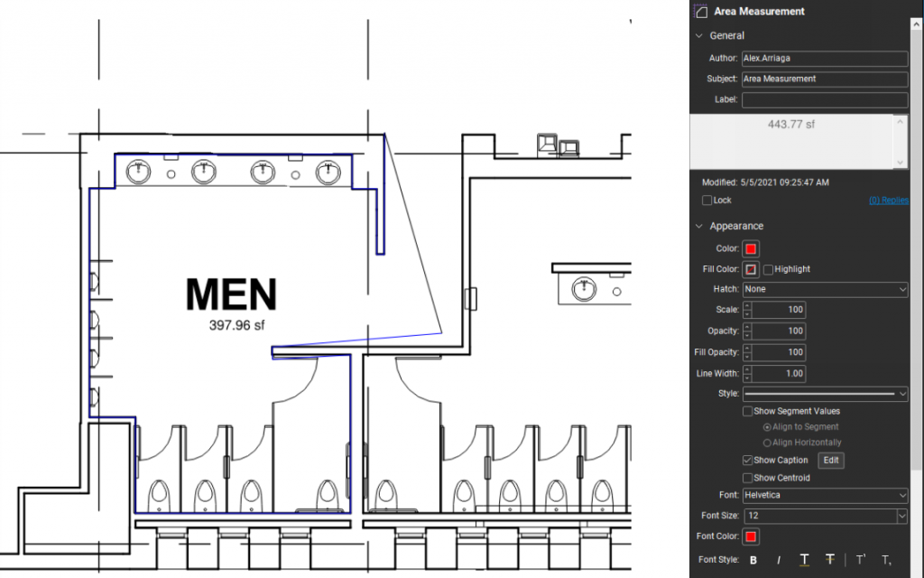This screenshot has height=578, width=924.
Task: Toggle the Highlight option for Fill Color
Action: (769, 268)
